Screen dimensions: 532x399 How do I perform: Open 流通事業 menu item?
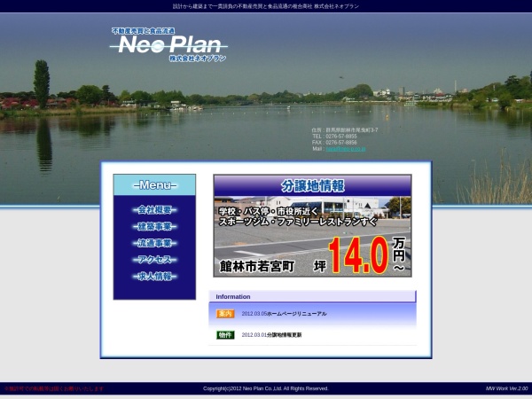point(154,243)
